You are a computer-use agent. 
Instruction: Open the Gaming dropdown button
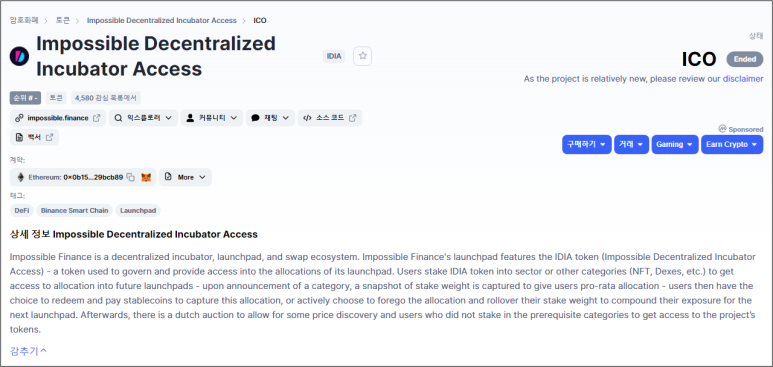click(675, 145)
